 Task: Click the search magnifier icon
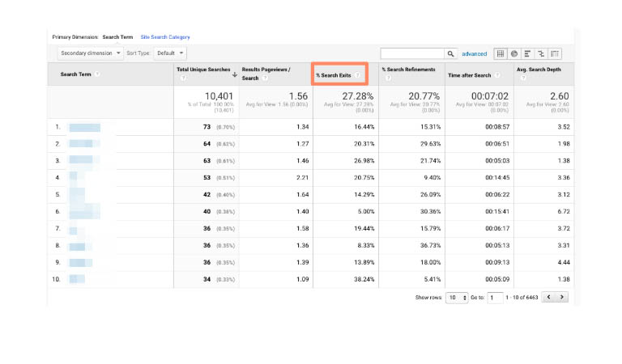click(x=450, y=53)
